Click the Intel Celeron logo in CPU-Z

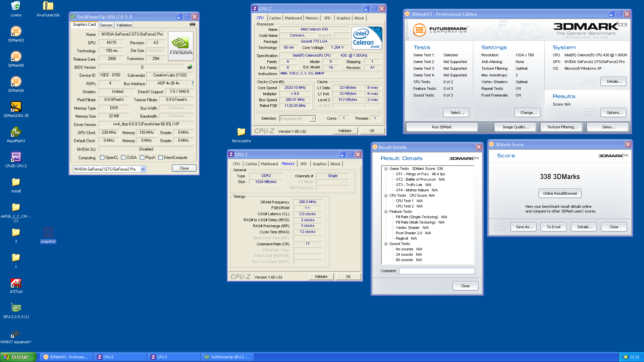(367, 38)
